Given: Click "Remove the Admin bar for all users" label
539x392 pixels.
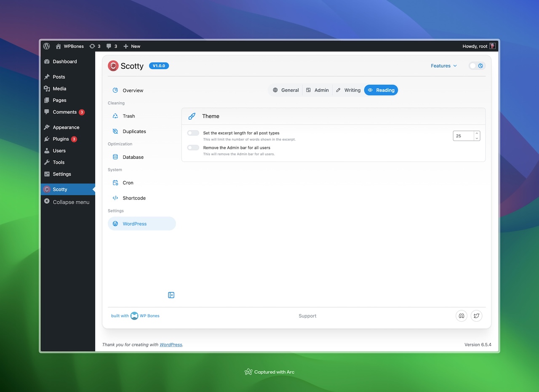Looking at the screenshot, I should click(237, 148).
